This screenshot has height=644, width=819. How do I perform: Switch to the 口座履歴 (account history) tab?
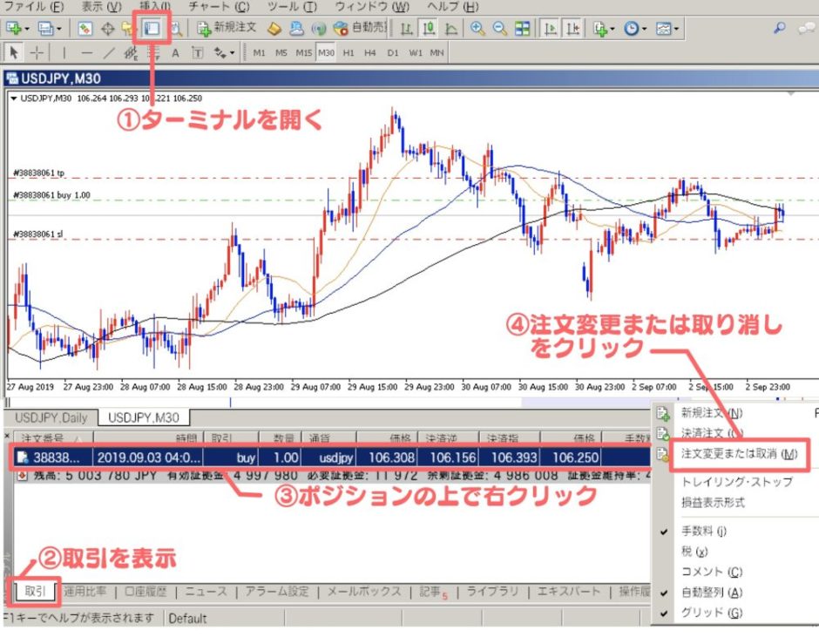145,592
